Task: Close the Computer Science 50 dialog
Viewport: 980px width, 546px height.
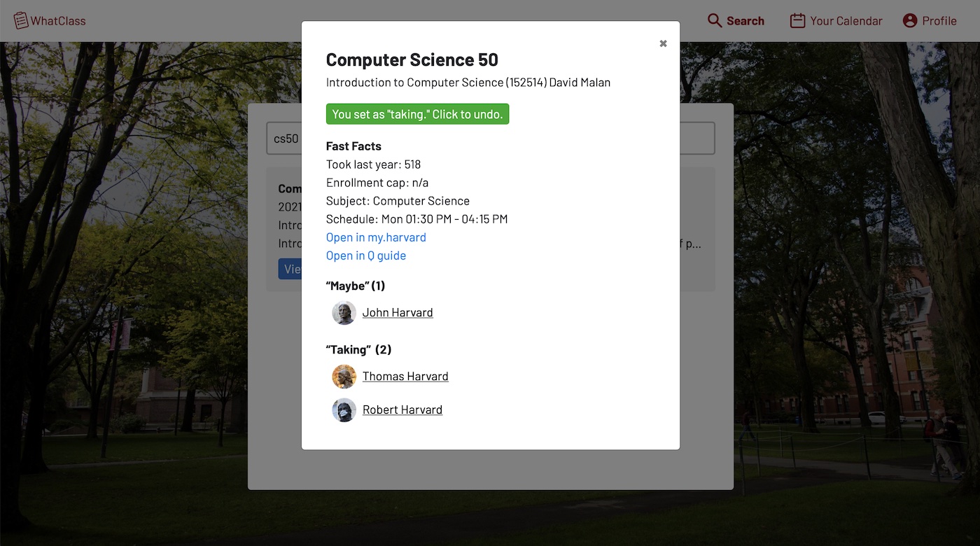Action: pos(663,43)
